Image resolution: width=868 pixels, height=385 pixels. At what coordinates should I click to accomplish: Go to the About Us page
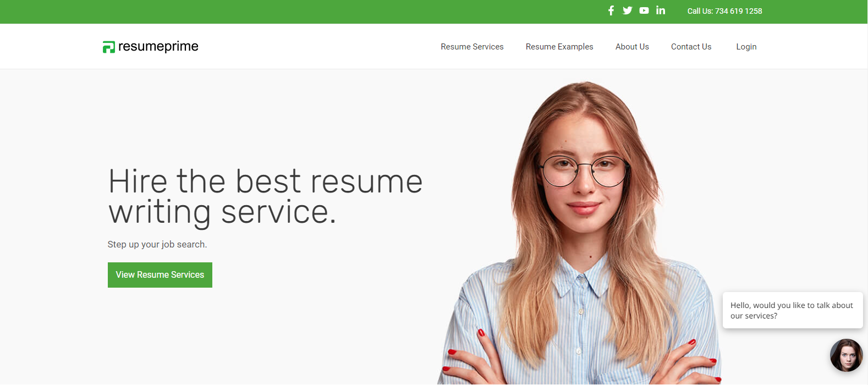tap(632, 47)
